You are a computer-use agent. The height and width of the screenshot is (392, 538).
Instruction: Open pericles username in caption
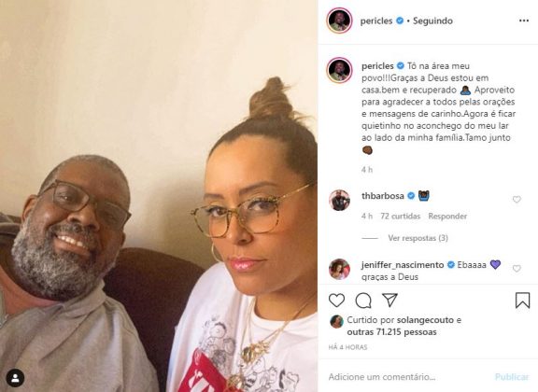[377, 66]
